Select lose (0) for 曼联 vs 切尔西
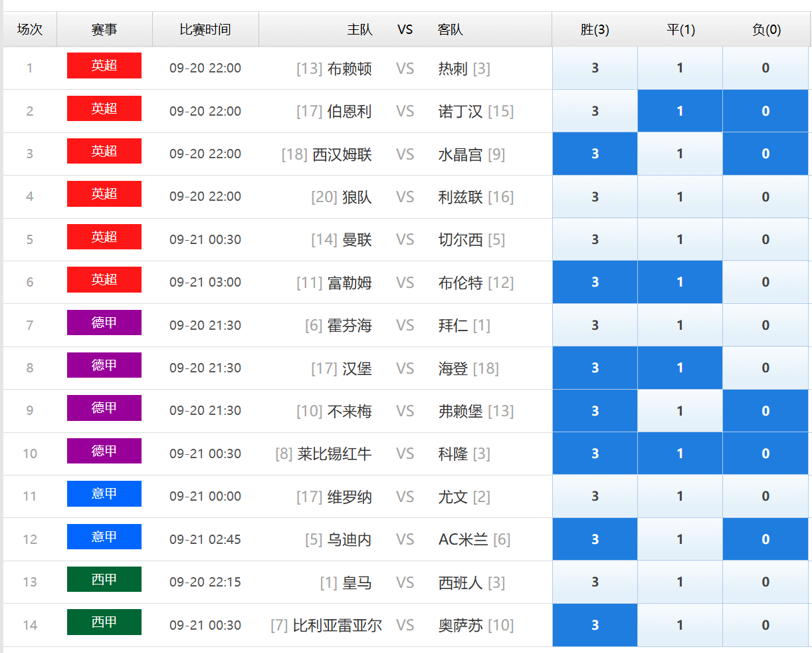Viewport: 812px width, 653px height. click(765, 239)
